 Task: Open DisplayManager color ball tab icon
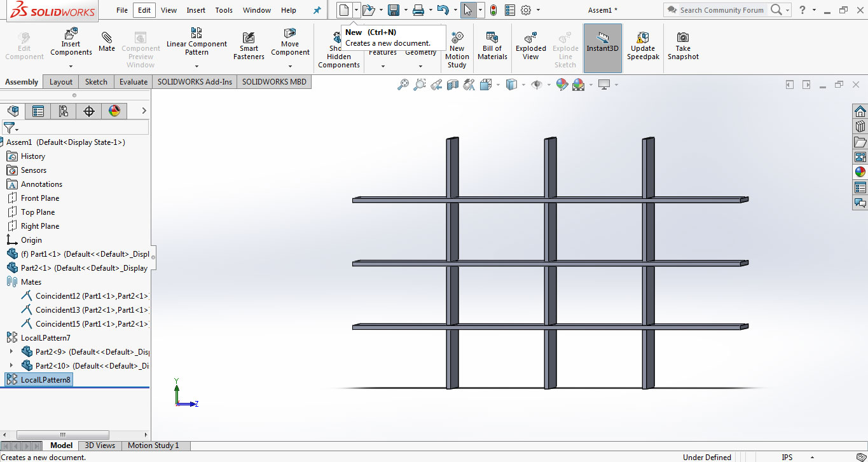click(114, 111)
